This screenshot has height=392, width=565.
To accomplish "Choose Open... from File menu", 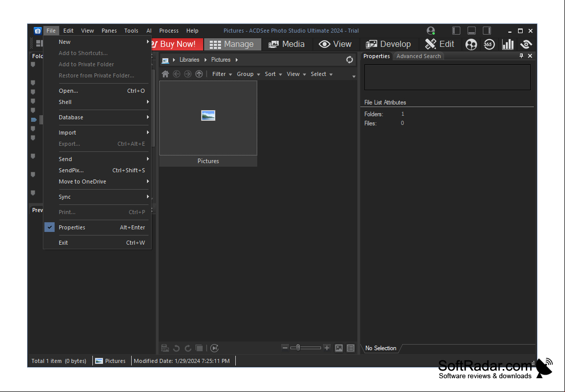I will pyautogui.click(x=97, y=91).
